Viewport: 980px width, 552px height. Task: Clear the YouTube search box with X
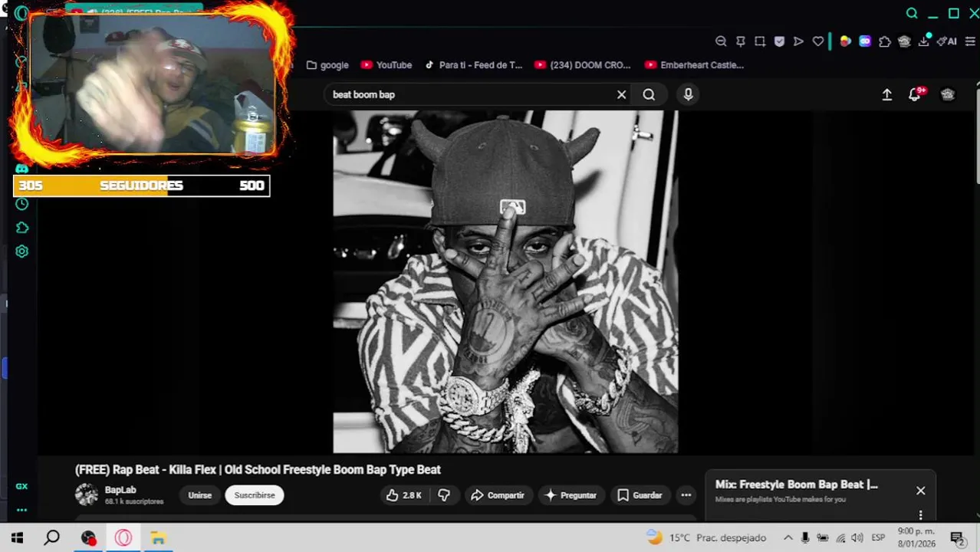(x=622, y=94)
